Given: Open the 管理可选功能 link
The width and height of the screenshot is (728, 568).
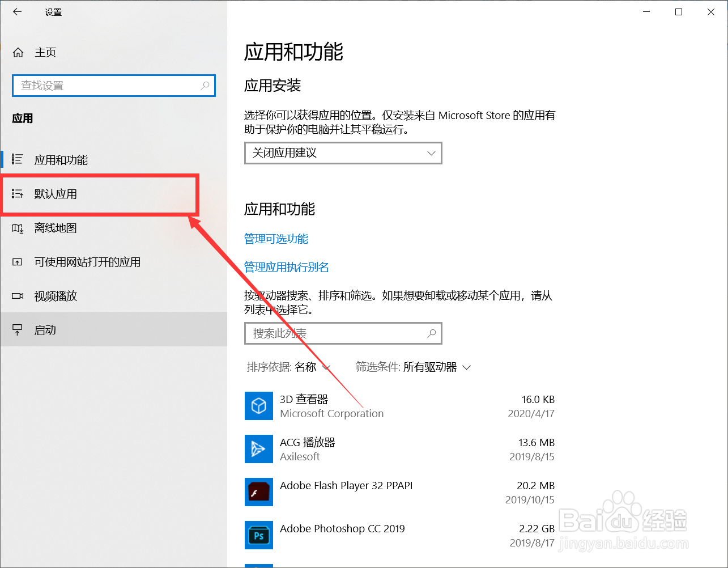Looking at the screenshot, I should [276, 239].
